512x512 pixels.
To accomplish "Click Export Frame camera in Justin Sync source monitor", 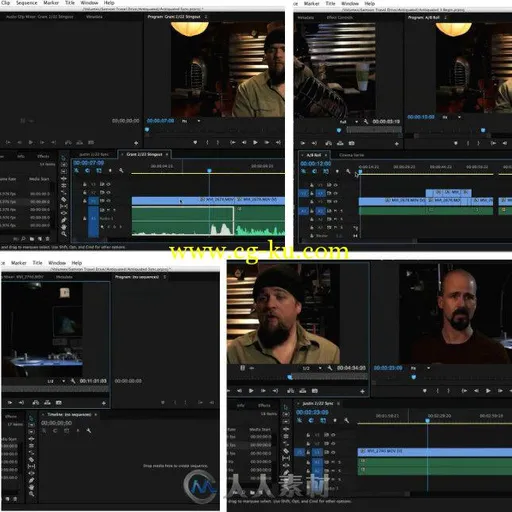I will [315, 391].
